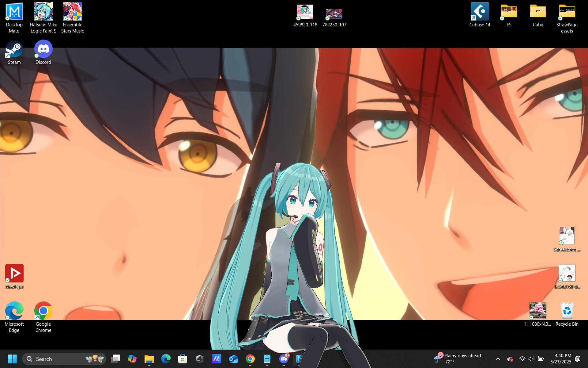Image resolution: width=588 pixels, height=368 pixels.
Task: Open Notepad from the taskbar
Action: click(267, 359)
